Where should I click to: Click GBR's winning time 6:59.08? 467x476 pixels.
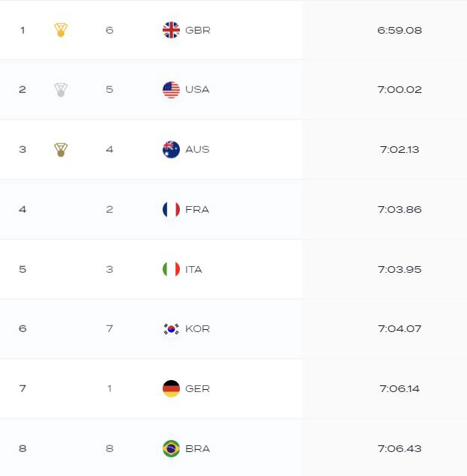click(x=400, y=30)
